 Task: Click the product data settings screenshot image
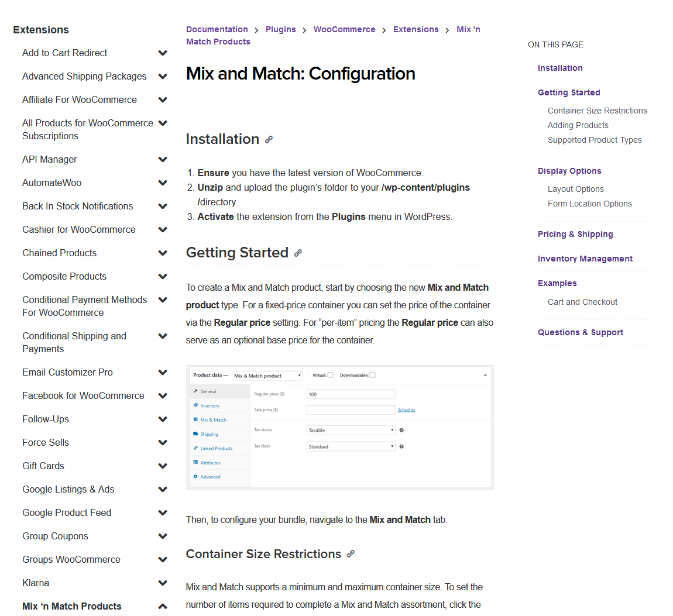point(340,427)
